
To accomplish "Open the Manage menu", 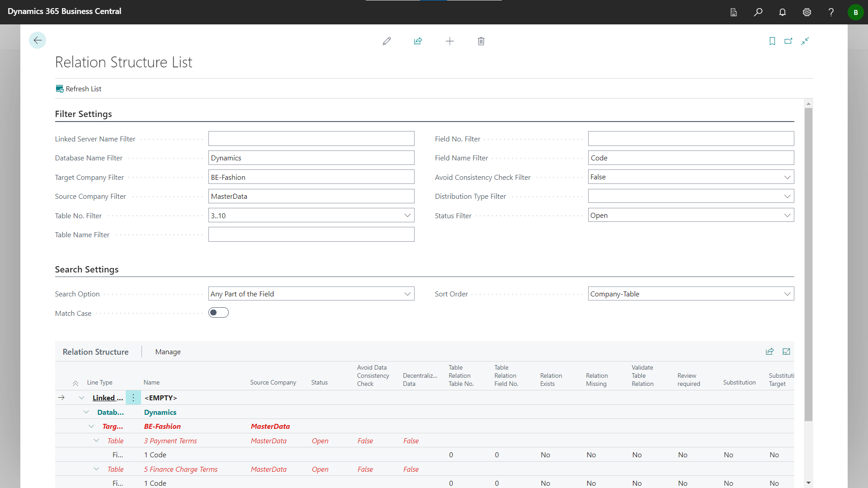I will click(x=168, y=352).
